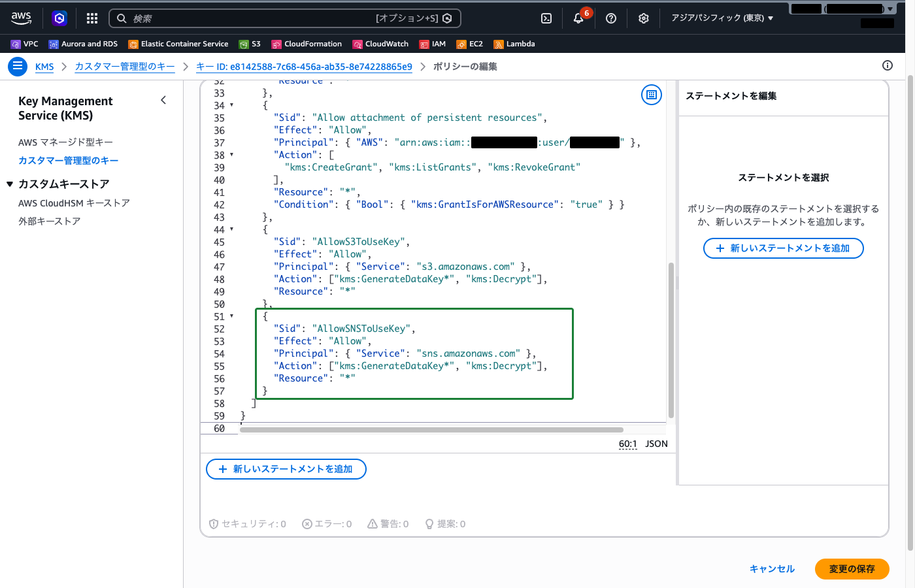Click the AWS search field
This screenshot has width=915, height=588.
tap(285, 18)
